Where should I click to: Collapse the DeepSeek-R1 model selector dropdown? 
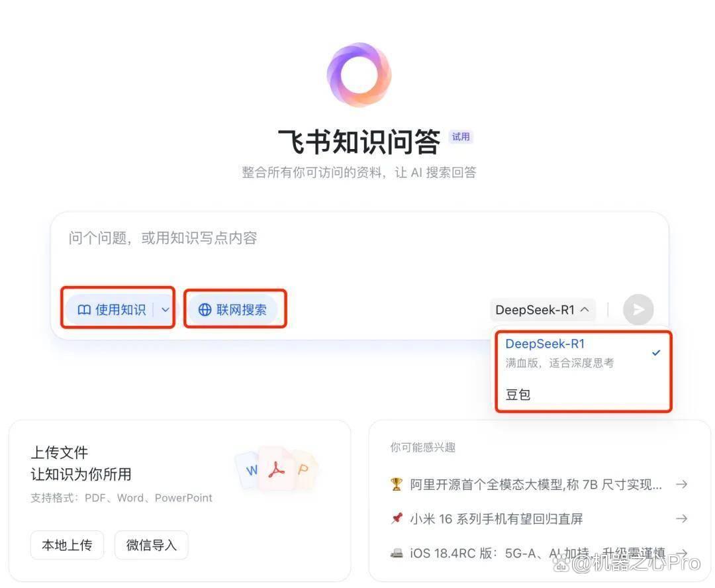click(542, 310)
